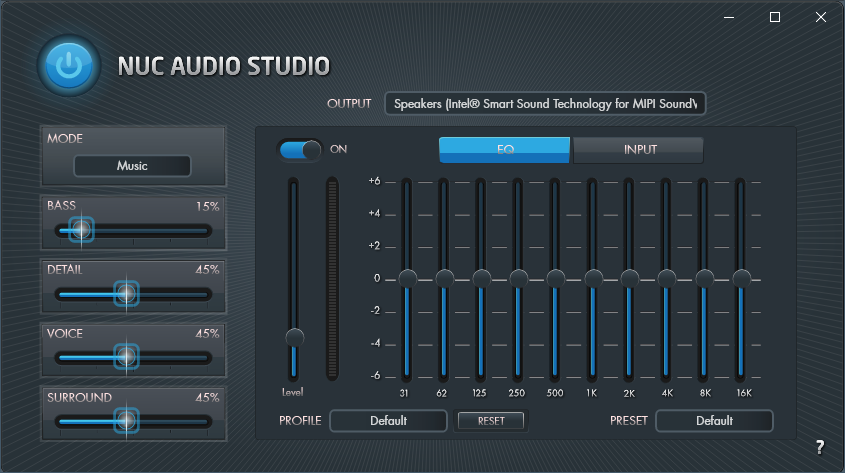This screenshot has height=473, width=845.
Task: Click the blue power button icon
Action: 69,66
